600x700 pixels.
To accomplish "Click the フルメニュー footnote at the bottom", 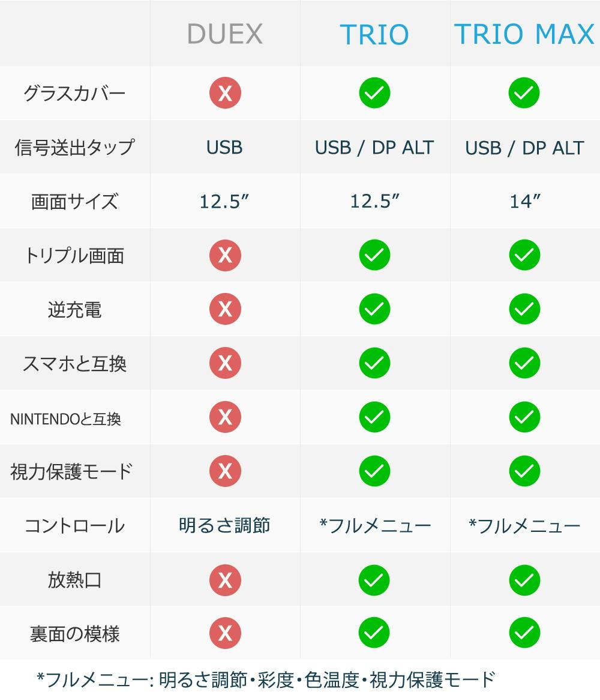I will [x=266, y=680].
